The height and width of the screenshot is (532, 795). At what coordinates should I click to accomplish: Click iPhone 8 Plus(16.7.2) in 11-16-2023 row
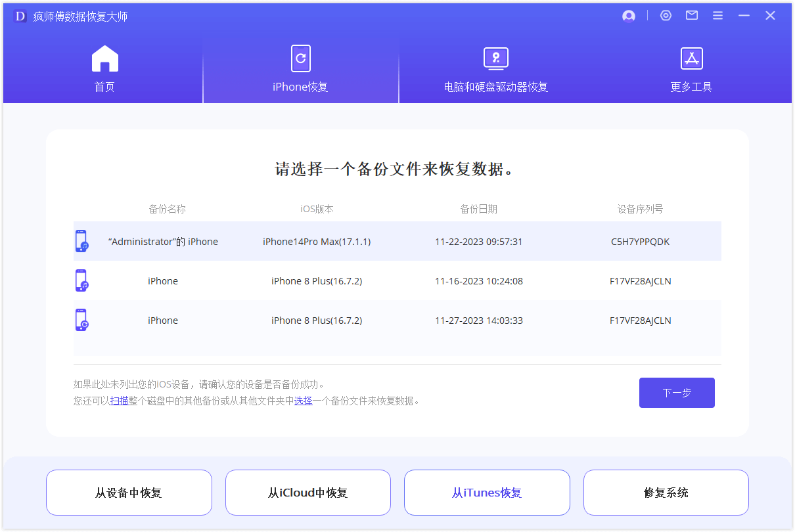[x=317, y=281]
